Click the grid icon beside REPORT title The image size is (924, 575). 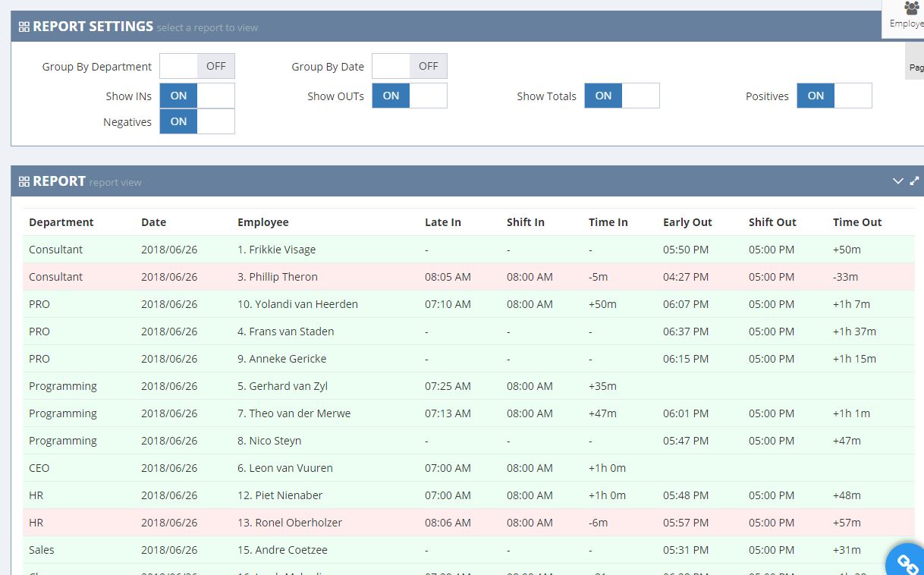(24, 182)
